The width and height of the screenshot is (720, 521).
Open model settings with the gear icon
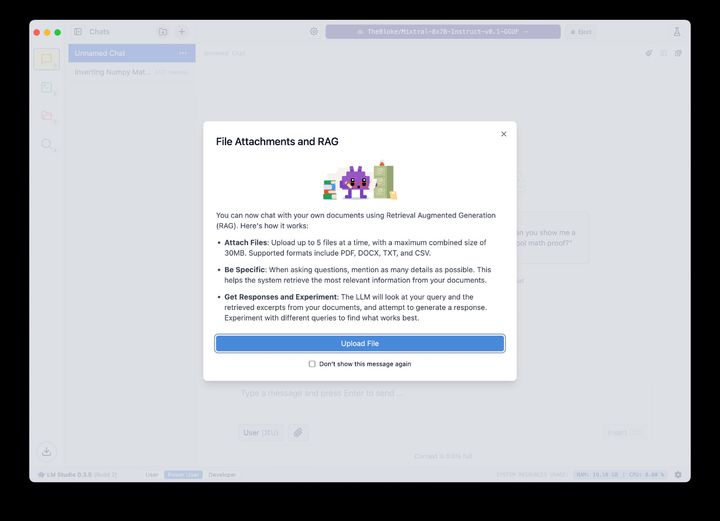click(314, 32)
